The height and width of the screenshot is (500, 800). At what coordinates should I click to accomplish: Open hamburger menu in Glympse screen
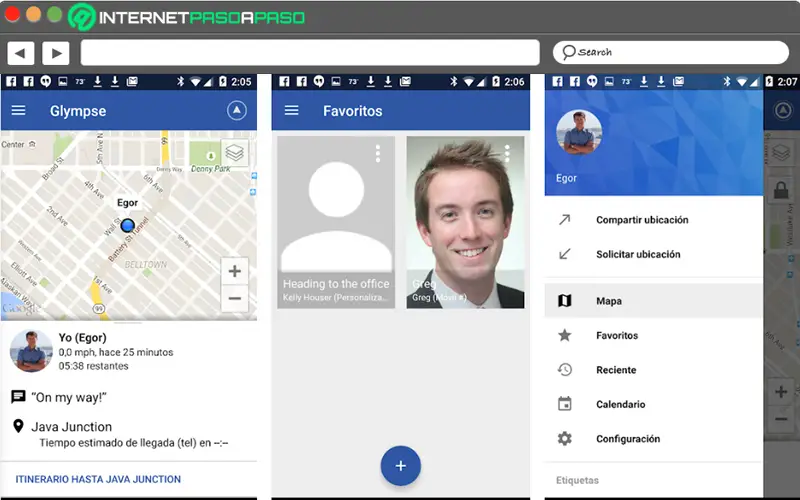[x=18, y=110]
